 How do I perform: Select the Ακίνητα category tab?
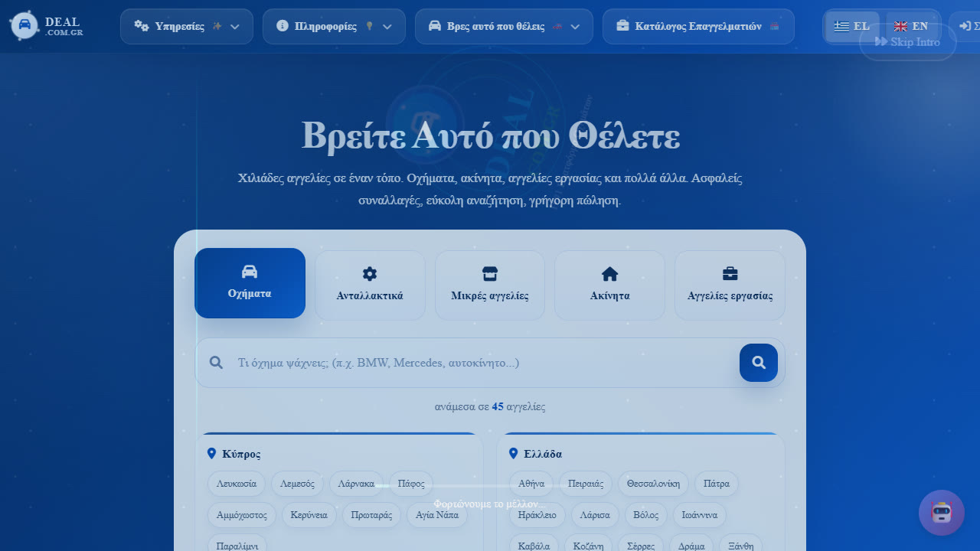click(x=610, y=285)
